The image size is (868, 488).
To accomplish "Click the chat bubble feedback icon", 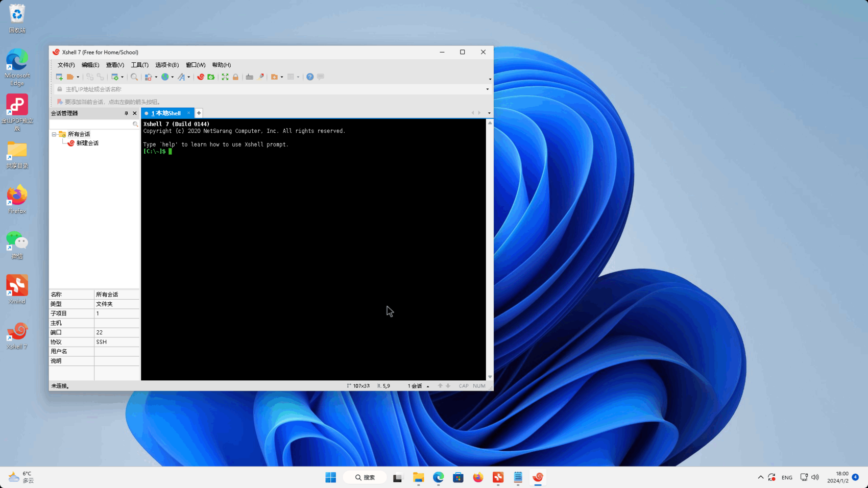I will click(x=321, y=77).
